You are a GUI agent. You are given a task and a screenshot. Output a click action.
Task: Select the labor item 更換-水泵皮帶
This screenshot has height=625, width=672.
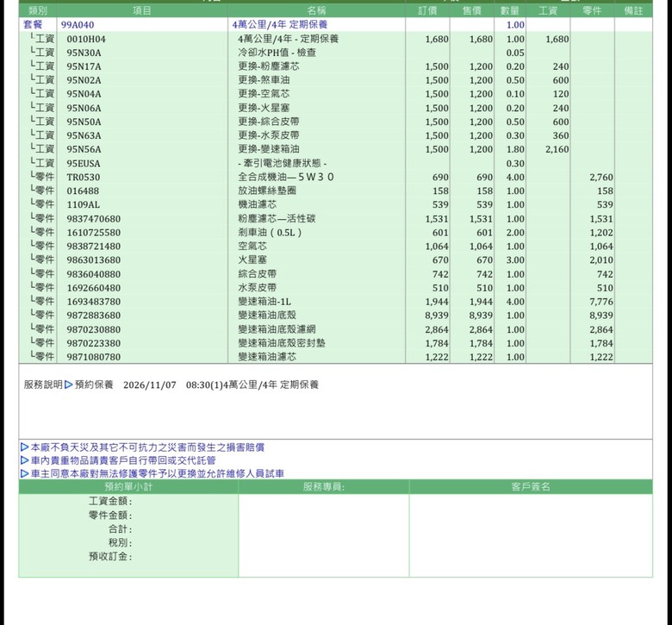(x=269, y=135)
